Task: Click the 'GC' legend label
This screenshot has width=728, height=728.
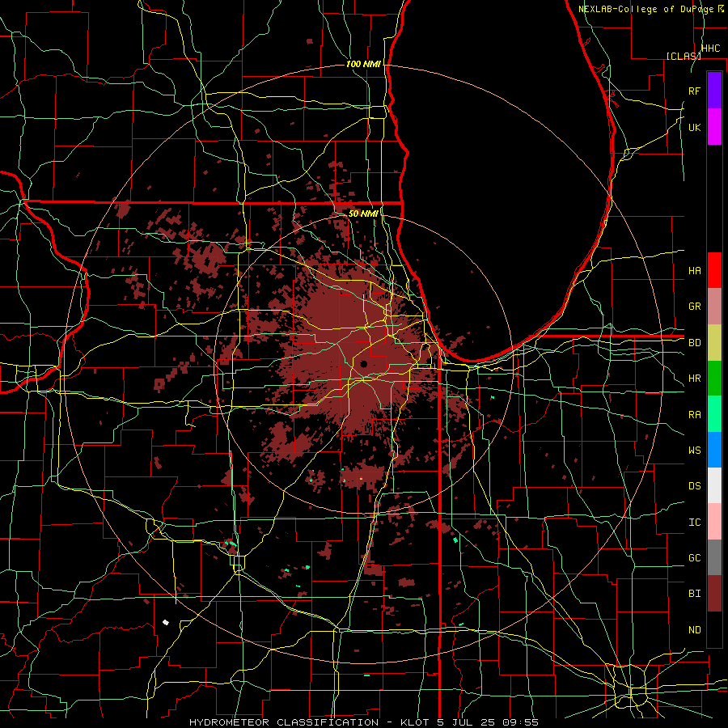Action: point(694,558)
